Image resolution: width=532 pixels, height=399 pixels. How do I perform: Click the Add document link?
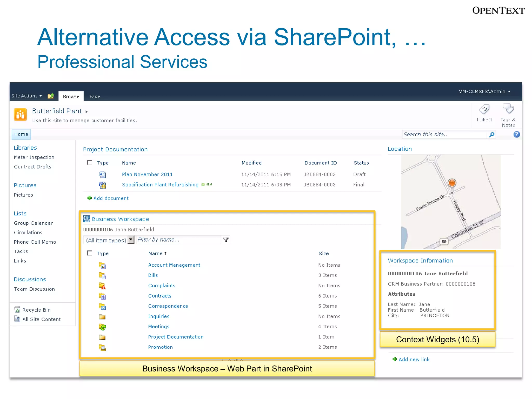(x=111, y=198)
